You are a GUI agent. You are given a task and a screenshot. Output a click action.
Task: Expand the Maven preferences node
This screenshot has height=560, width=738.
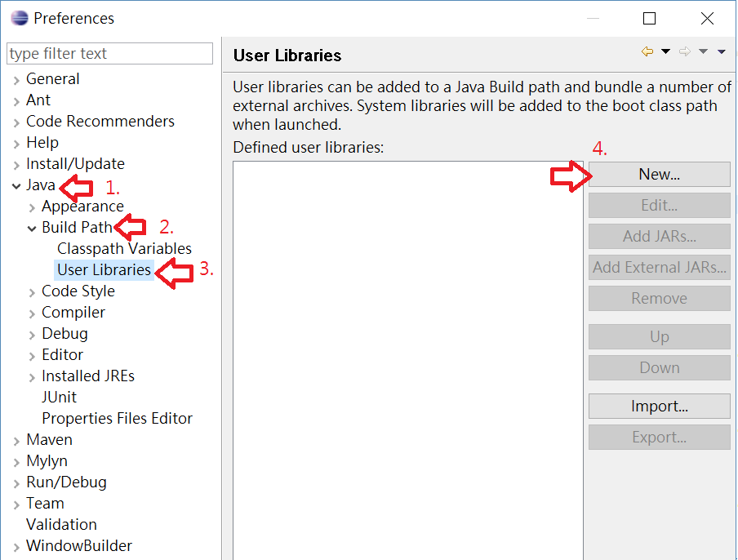pos(16,441)
